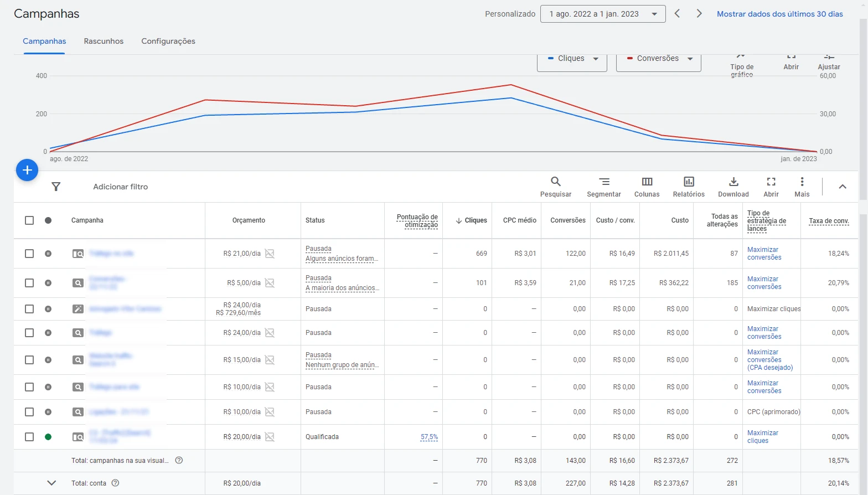
Task: Open the Colunas column editor
Action: click(647, 182)
